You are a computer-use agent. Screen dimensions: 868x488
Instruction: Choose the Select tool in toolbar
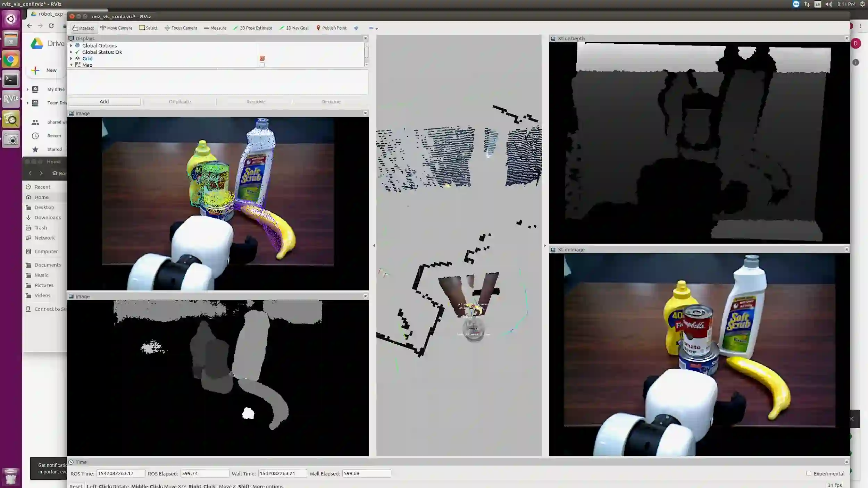click(148, 28)
